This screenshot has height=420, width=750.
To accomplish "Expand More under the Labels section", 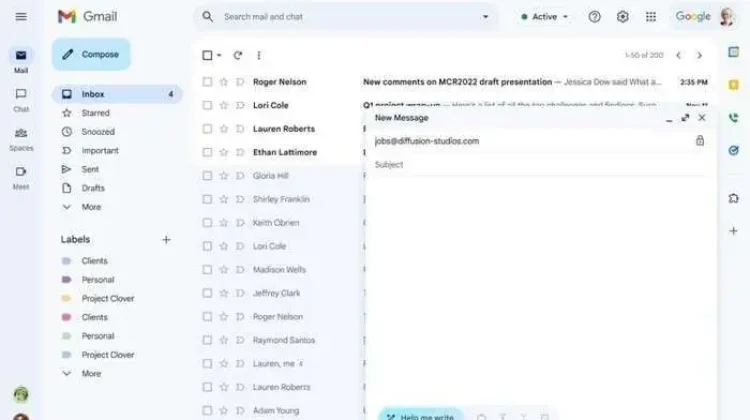I will point(91,374).
